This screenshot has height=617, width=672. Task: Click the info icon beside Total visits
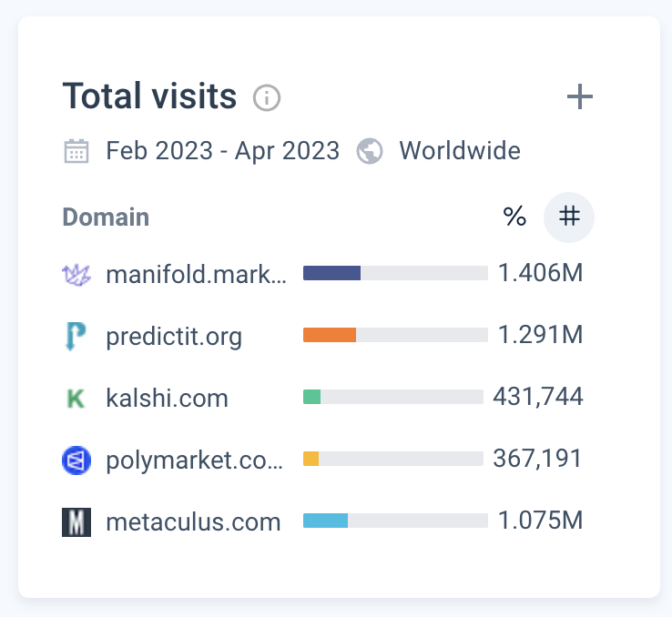(x=267, y=97)
